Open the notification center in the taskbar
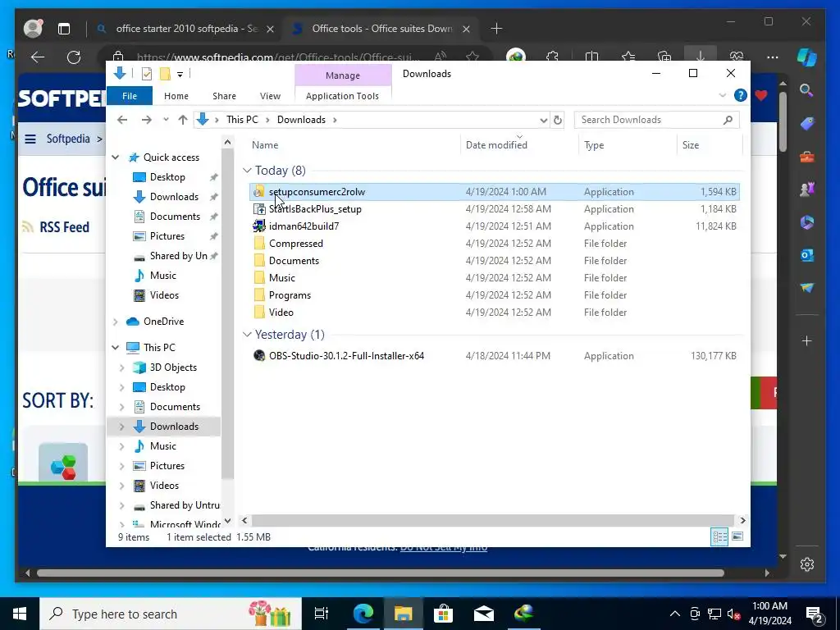This screenshot has width=840, height=630. 815,614
